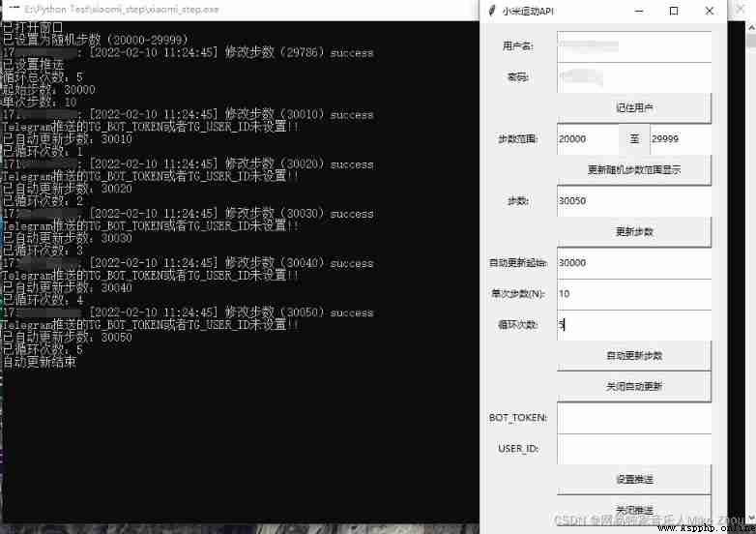Click the BOT_TOKEN input field
The height and width of the screenshot is (534, 756).
pyautogui.click(x=634, y=418)
